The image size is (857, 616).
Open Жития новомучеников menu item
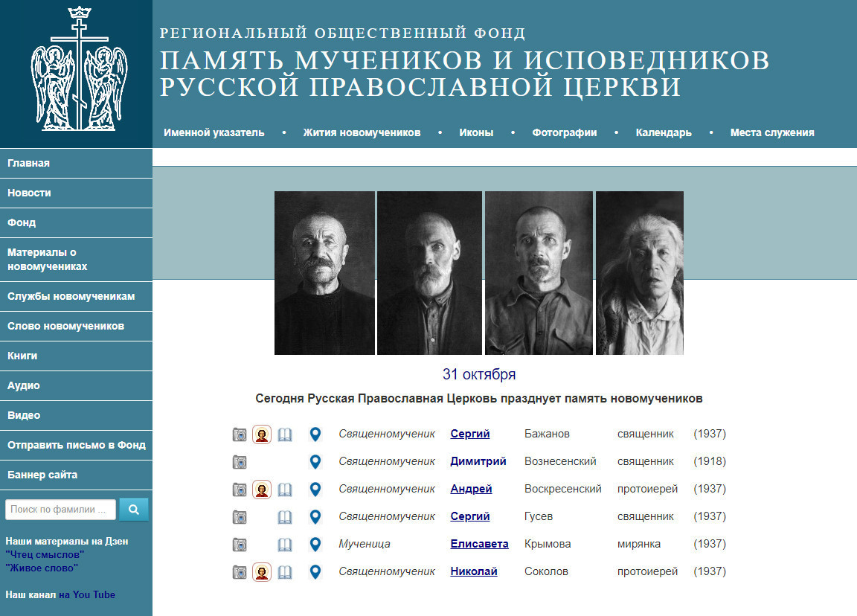[x=362, y=133]
